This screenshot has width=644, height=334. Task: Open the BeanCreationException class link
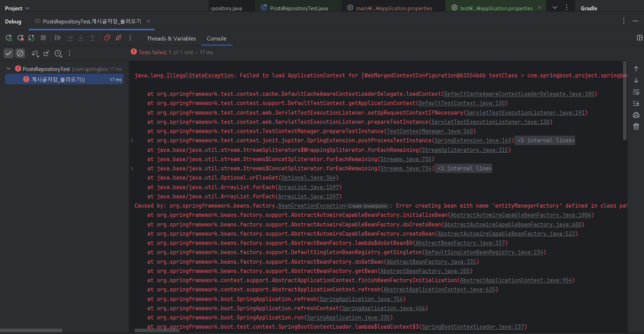(x=312, y=206)
